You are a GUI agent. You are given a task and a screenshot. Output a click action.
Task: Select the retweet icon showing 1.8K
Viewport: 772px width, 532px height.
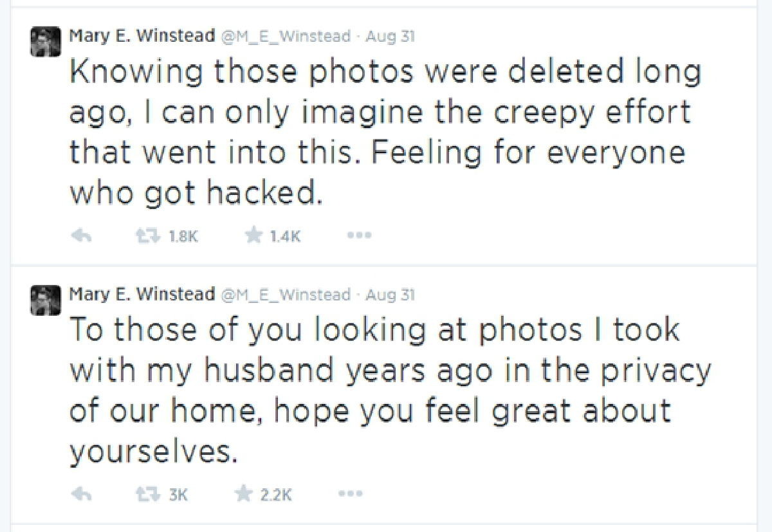(x=153, y=235)
